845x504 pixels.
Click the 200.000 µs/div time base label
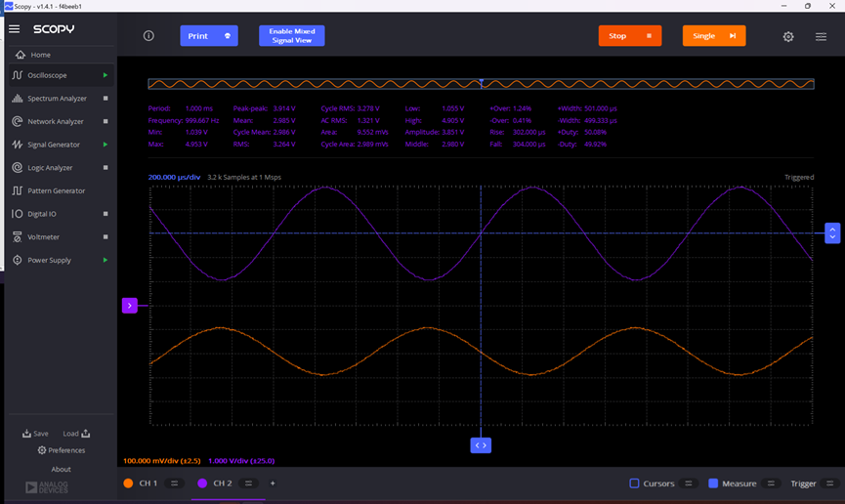174,178
